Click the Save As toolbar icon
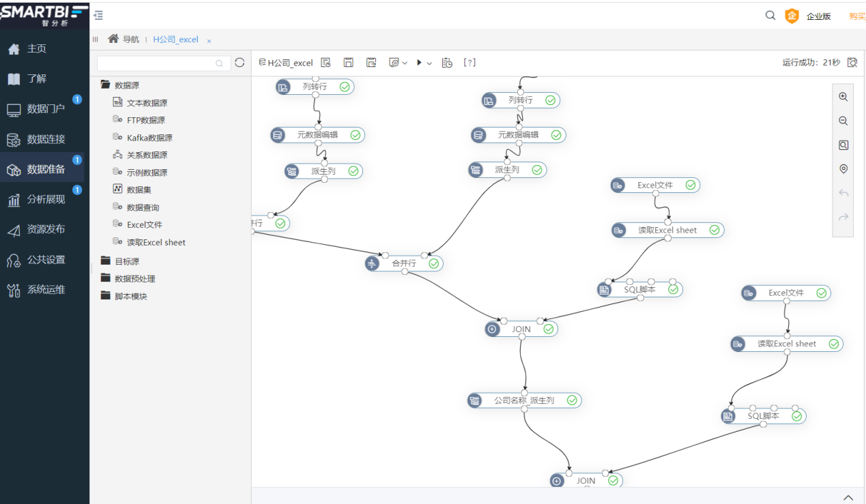 click(x=371, y=63)
